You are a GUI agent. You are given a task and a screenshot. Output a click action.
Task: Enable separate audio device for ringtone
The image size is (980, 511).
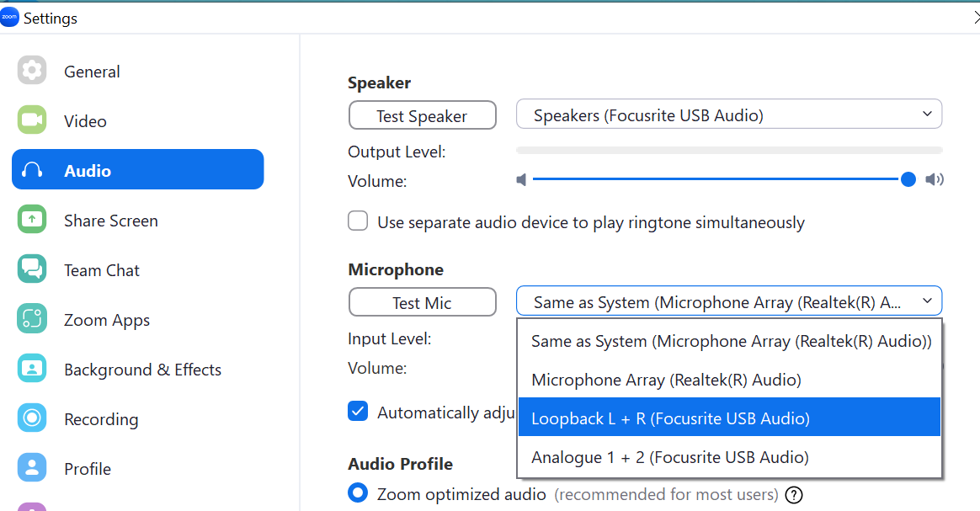[x=358, y=221]
